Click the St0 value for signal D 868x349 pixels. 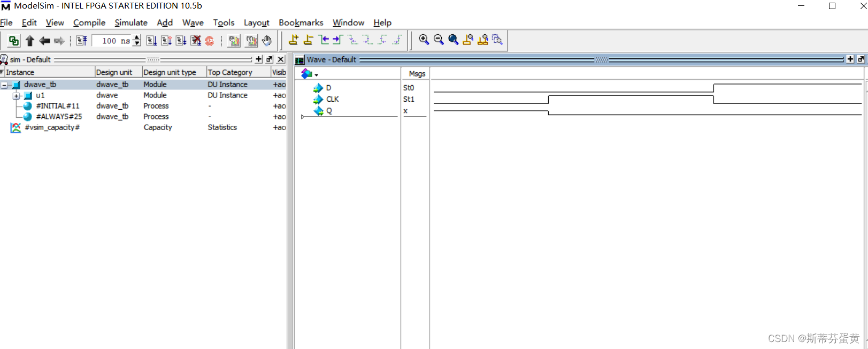tap(409, 88)
